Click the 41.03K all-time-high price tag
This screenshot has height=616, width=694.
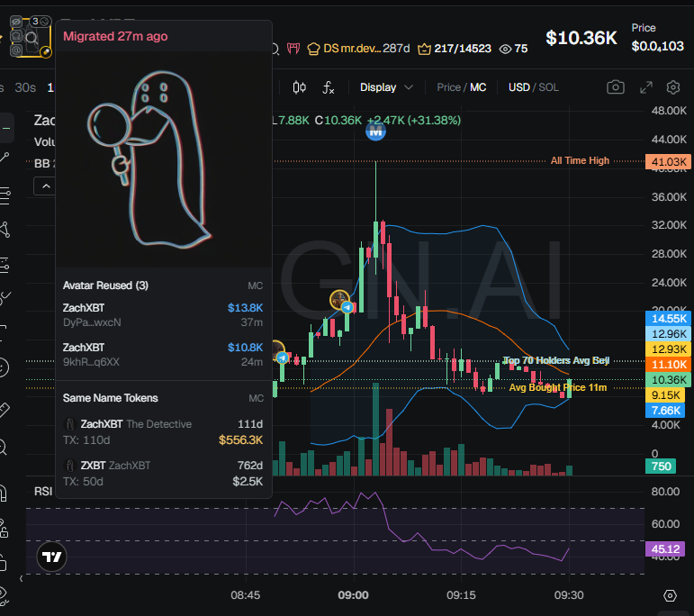click(x=668, y=161)
